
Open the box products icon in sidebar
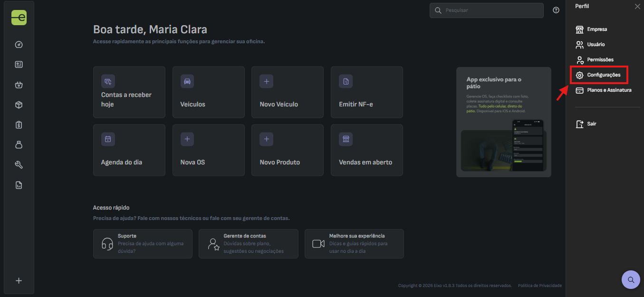pos(19,105)
